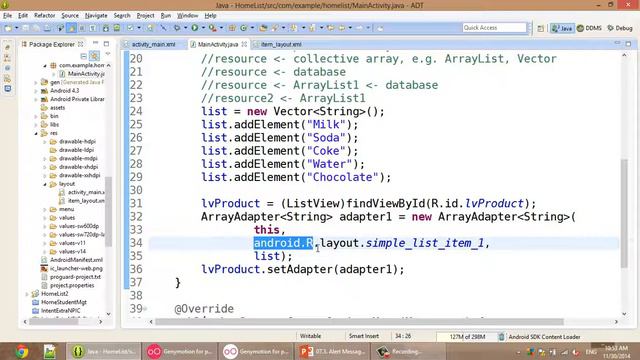
Task: Click the Lint check (checkbox) toolbar icon
Action: tap(130, 28)
